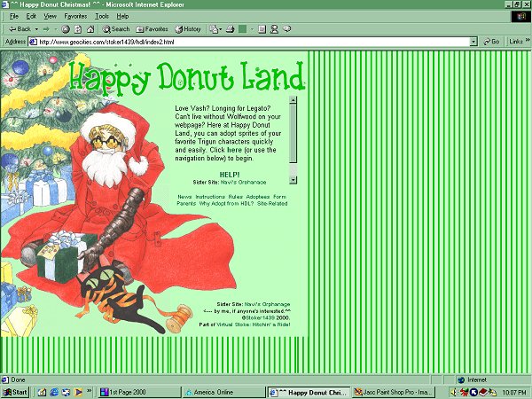
Task: Open the Favorites pane button
Action: pos(152,29)
